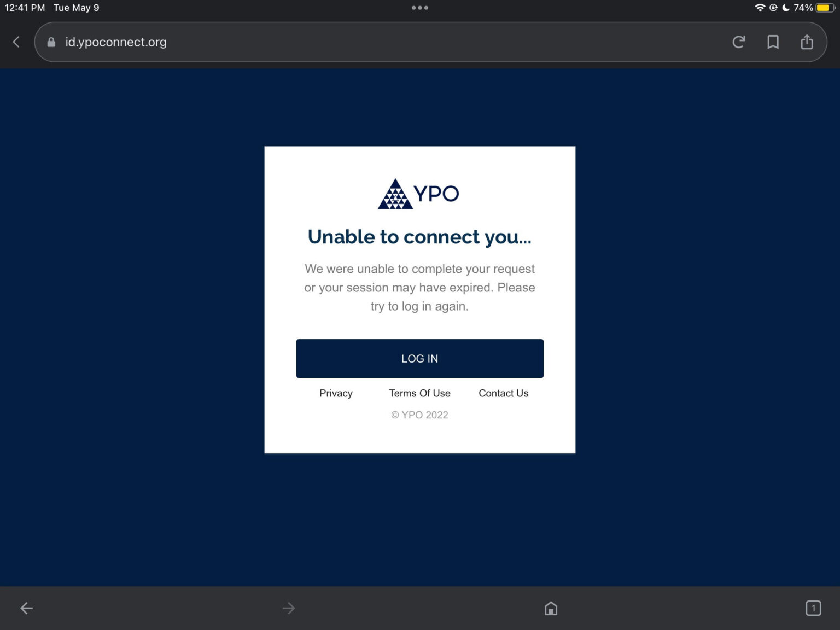Reload the id.ypoconnect.org page
840x630 pixels.
[x=739, y=42]
